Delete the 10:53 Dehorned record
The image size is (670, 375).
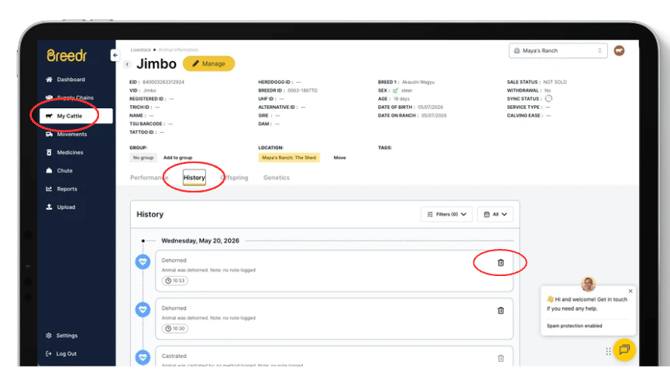click(x=501, y=263)
